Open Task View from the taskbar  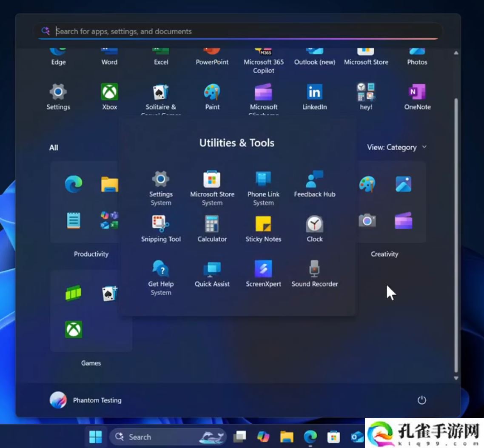(x=239, y=437)
